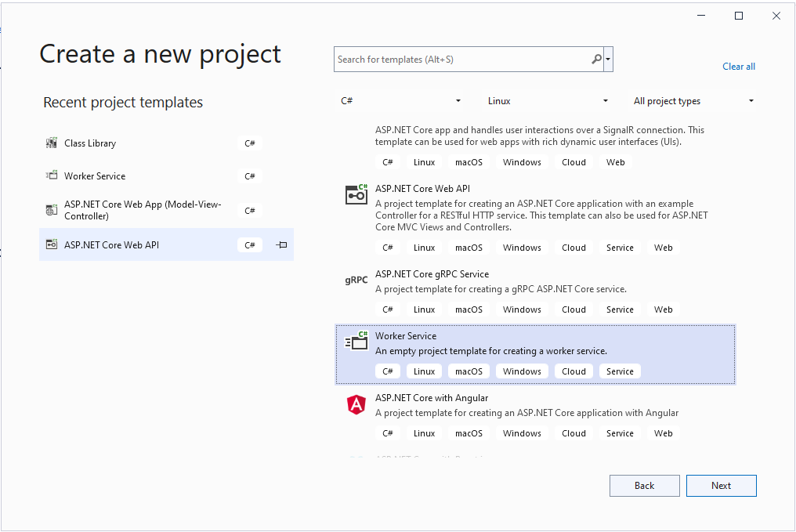
Task: Select the ASP.NET Core Web API template title in results
Action: pyautogui.click(x=422, y=189)
